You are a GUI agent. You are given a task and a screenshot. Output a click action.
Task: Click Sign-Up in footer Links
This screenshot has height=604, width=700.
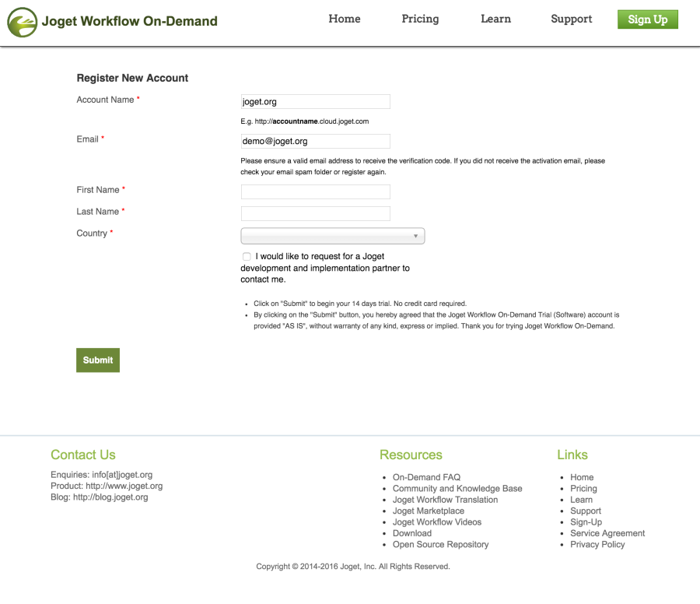pos(586,521)
